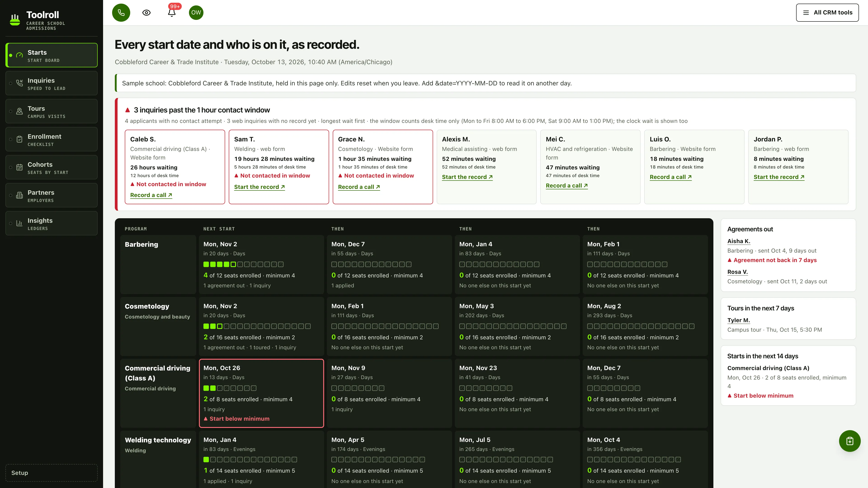The image size is (868, 488).
Task: Open Aisha K. agreement link
Action: point(739,241)
